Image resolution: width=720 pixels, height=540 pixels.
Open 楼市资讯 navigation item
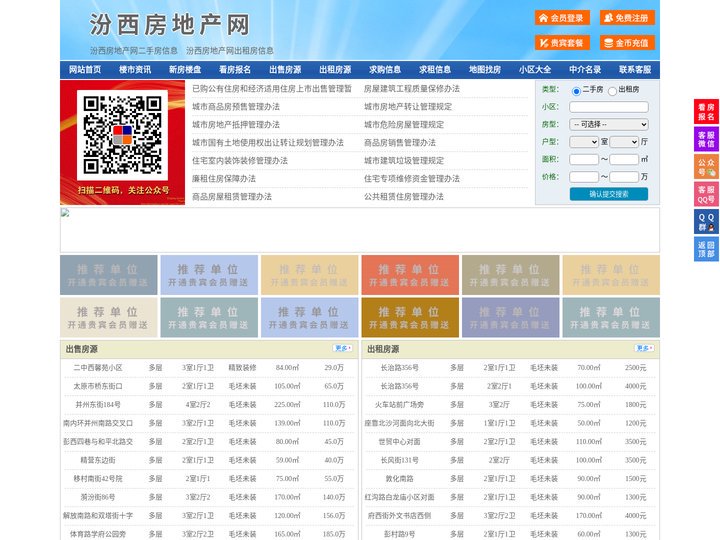[135, 70]
